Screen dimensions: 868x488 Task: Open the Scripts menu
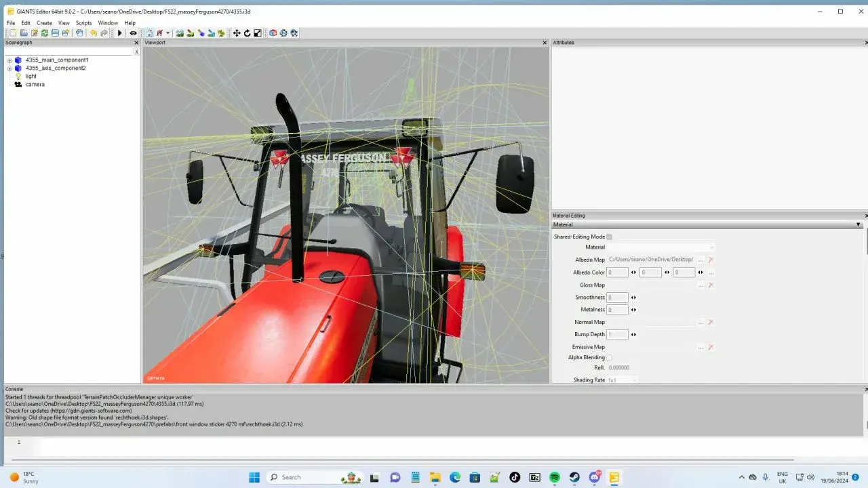click(83, 23)
